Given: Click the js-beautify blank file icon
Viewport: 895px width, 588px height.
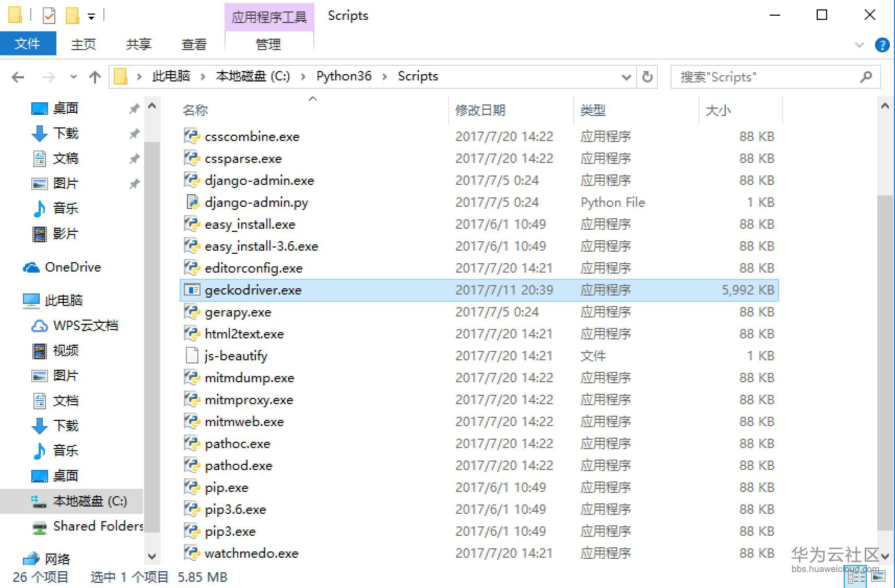Looking at the screenshot, I should (192, 356).
